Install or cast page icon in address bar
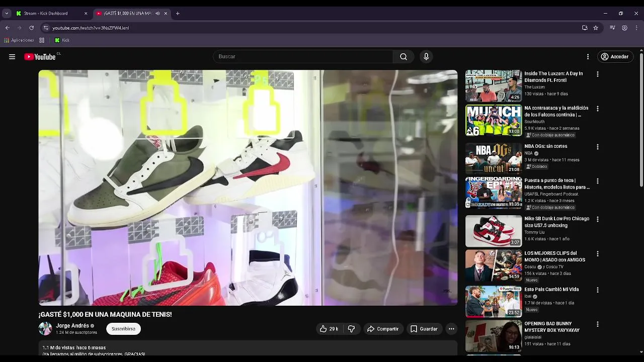The width and height of the screenshot is (644, 362). coord(585,28)
